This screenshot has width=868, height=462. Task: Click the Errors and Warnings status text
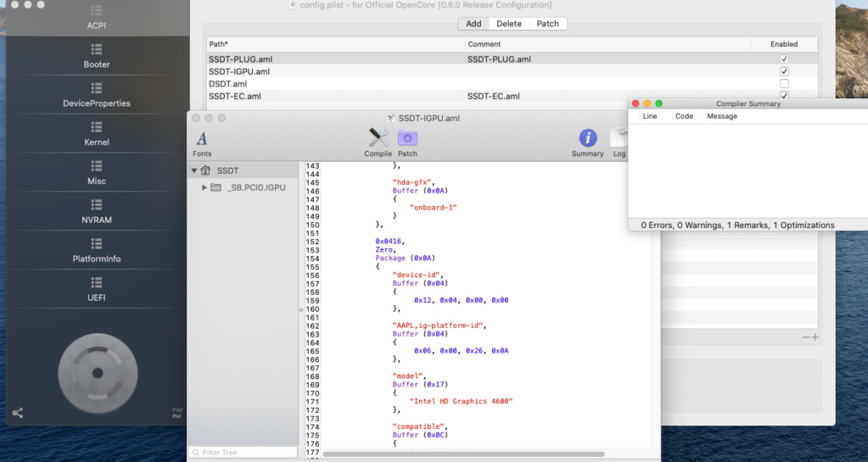738,225
